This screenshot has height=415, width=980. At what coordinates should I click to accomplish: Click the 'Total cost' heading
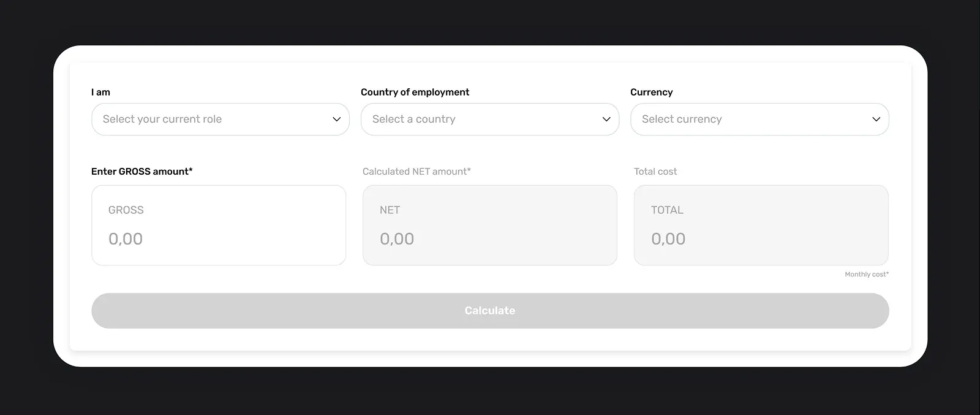point(655,172)
